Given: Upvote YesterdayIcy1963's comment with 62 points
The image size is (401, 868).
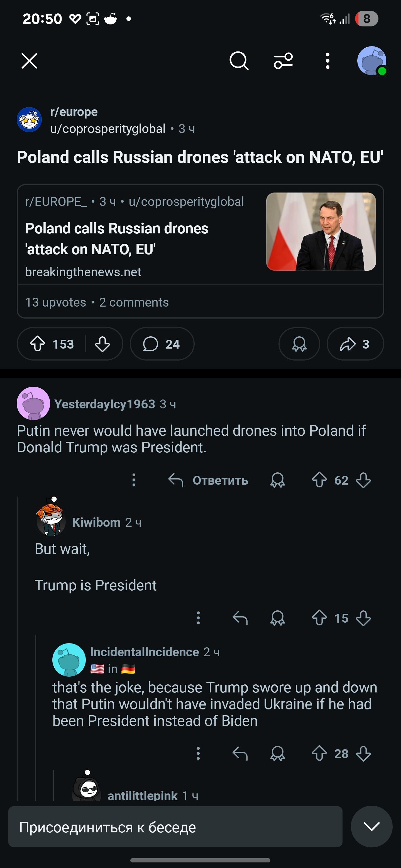Looking at the screenshot, I should click(x=319, y=480).
